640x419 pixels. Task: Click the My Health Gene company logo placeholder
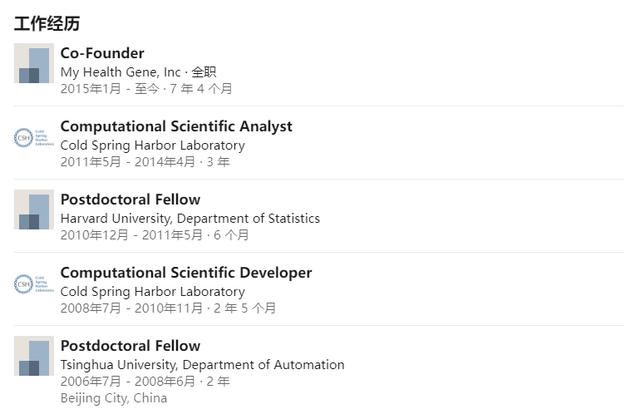(34, 63)
